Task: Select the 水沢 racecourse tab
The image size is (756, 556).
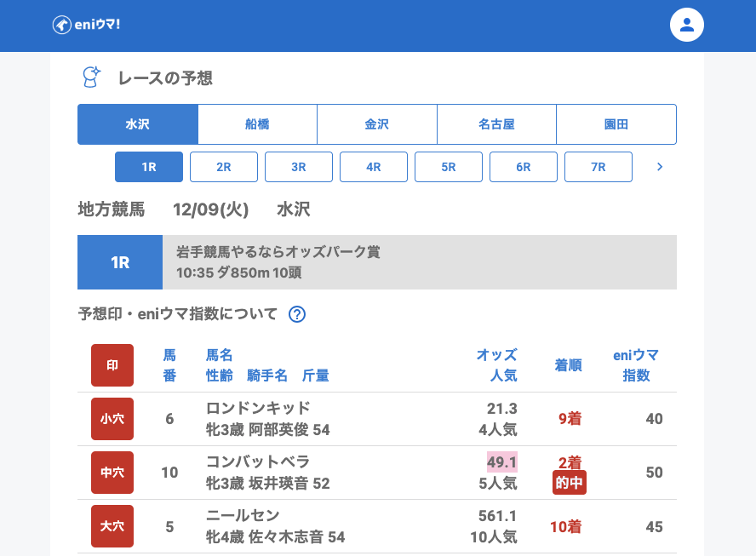Action: tap(138, 124)
